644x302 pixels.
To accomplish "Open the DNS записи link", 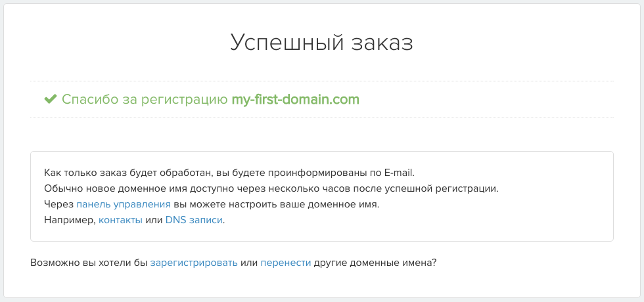I will [x=194, y=220].
